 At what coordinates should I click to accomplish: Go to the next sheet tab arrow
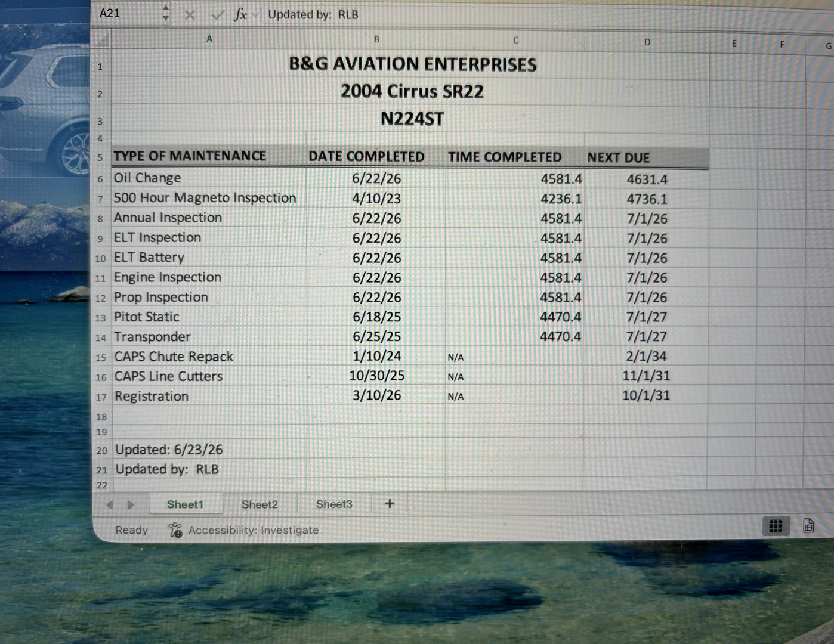[131, 505]
